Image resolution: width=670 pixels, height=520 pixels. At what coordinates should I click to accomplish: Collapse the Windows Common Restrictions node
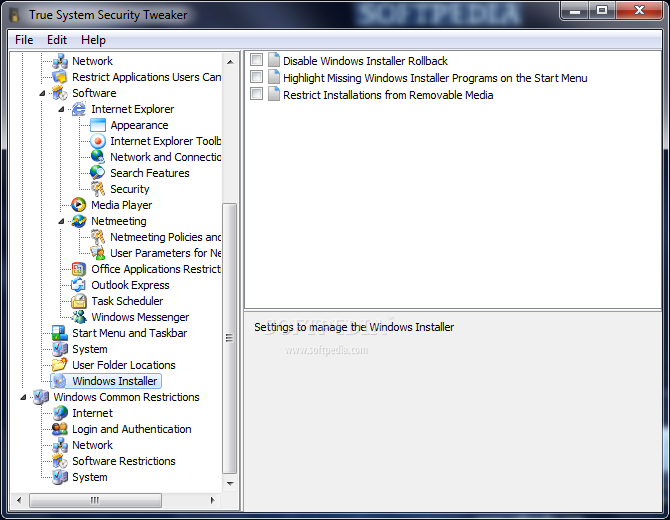tap(24, 397)
